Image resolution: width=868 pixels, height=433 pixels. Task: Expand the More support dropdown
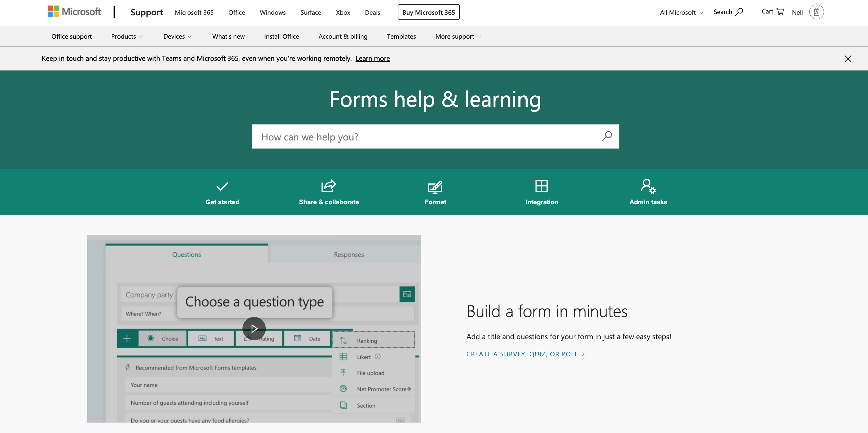458,36
